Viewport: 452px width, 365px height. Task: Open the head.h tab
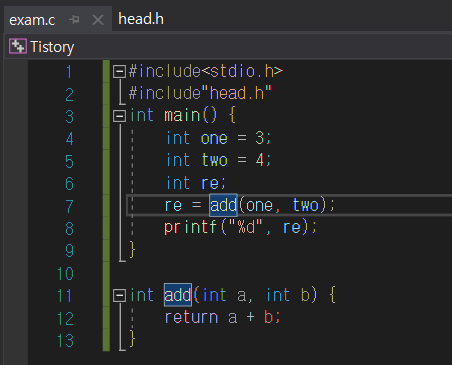[141, 19]
